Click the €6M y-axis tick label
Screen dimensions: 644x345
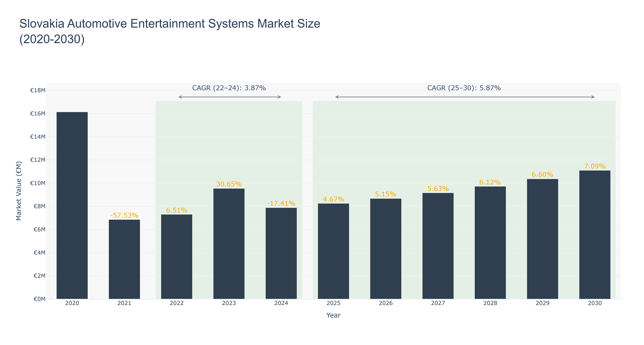(39, 230)
